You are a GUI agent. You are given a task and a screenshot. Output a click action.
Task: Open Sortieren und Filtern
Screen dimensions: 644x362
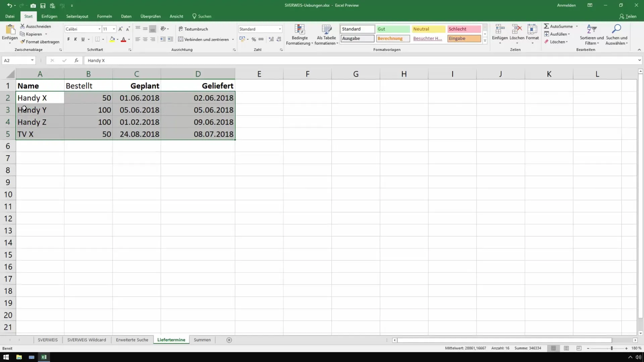pos(592,35)
